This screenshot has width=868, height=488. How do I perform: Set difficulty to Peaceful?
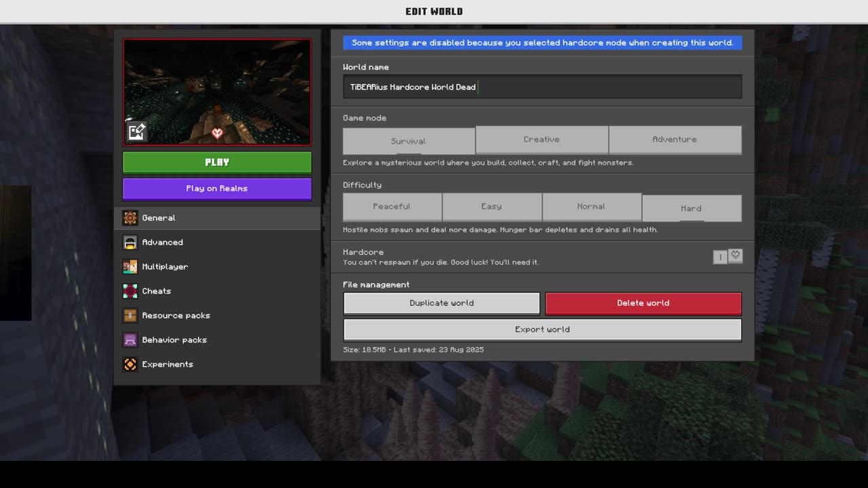[392, 207]
